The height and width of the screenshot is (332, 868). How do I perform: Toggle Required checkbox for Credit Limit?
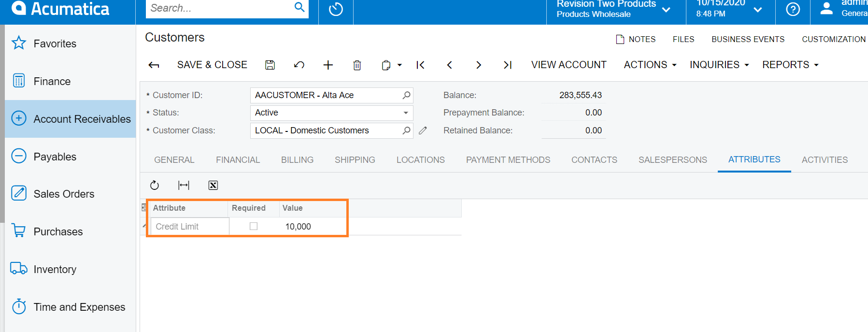[x=254, y=226]
